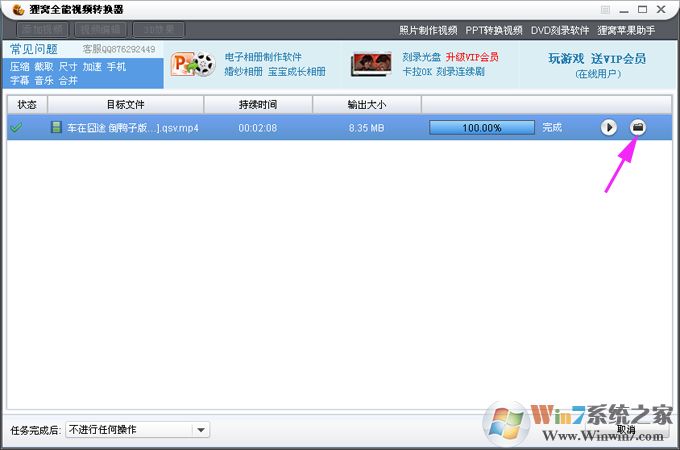Click the 8.35 MB output size
This screenshot has width=680, height=450.
pyautogui.click(x=366, y=128)
